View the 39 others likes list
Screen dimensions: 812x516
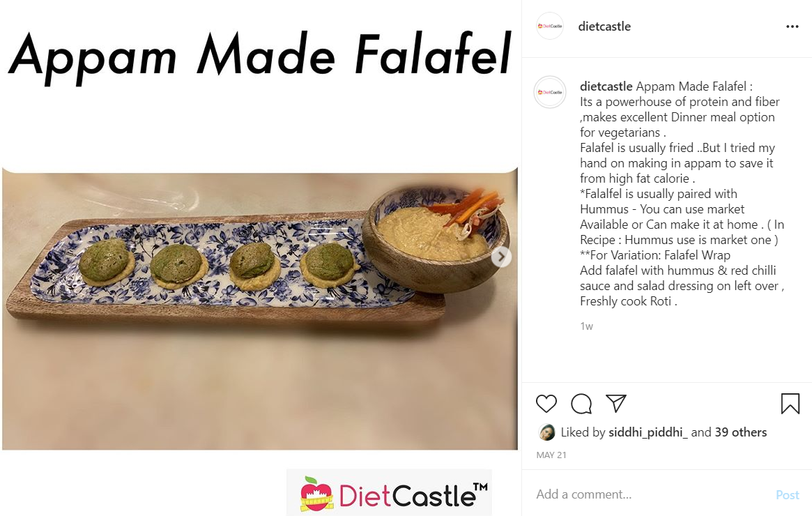click(740, 432)
